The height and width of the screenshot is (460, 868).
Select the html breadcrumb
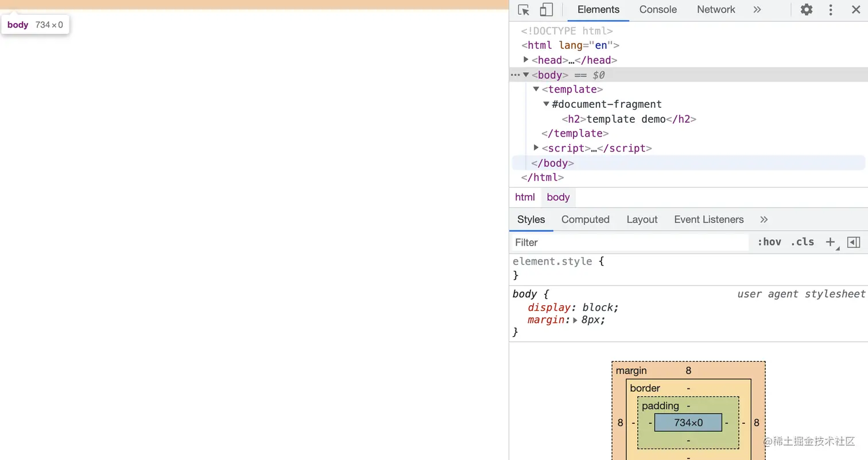coord(525,197)
